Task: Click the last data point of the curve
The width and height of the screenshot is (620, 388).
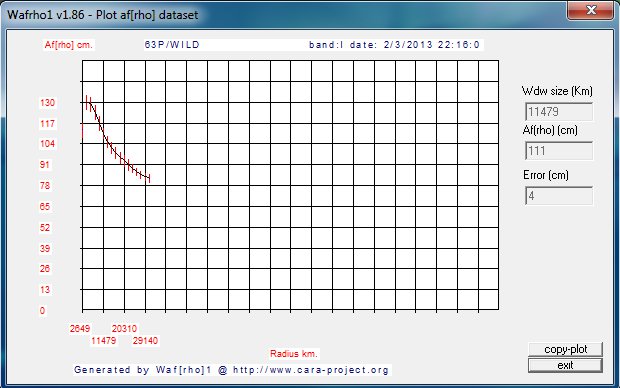Action: click(149, 179)
